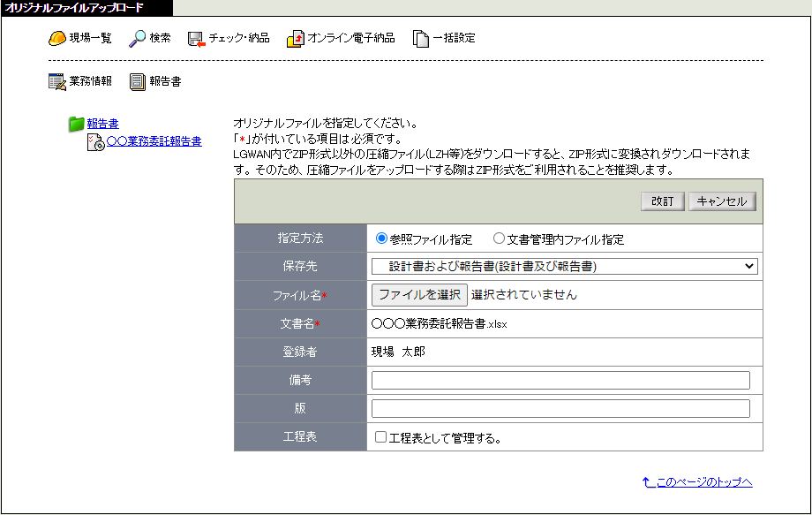Open the 保存先 dropdown list
Screen dimensions: 812x515
tap(565, 266)
